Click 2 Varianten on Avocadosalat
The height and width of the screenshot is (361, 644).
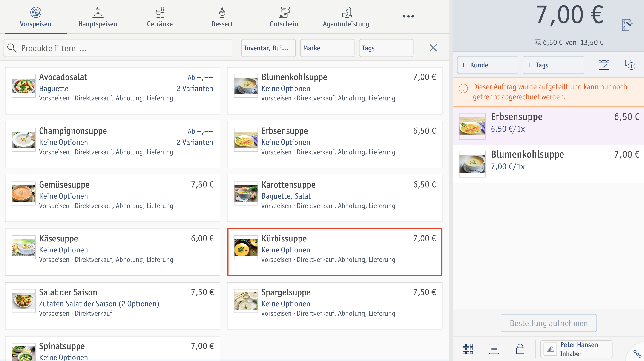[x=195, y=89]
